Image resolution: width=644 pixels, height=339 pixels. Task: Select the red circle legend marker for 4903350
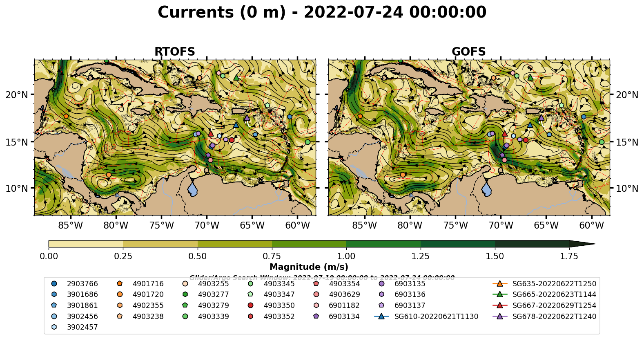(x=251, y=305)
